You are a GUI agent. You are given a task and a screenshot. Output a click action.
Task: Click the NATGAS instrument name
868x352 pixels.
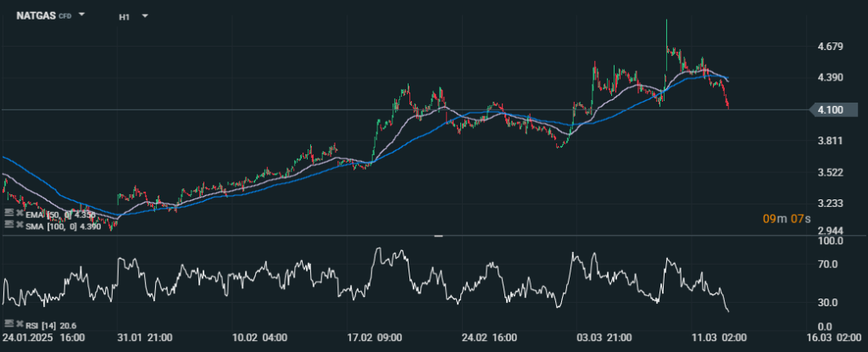pyautogui.click(x=36, y=15)
